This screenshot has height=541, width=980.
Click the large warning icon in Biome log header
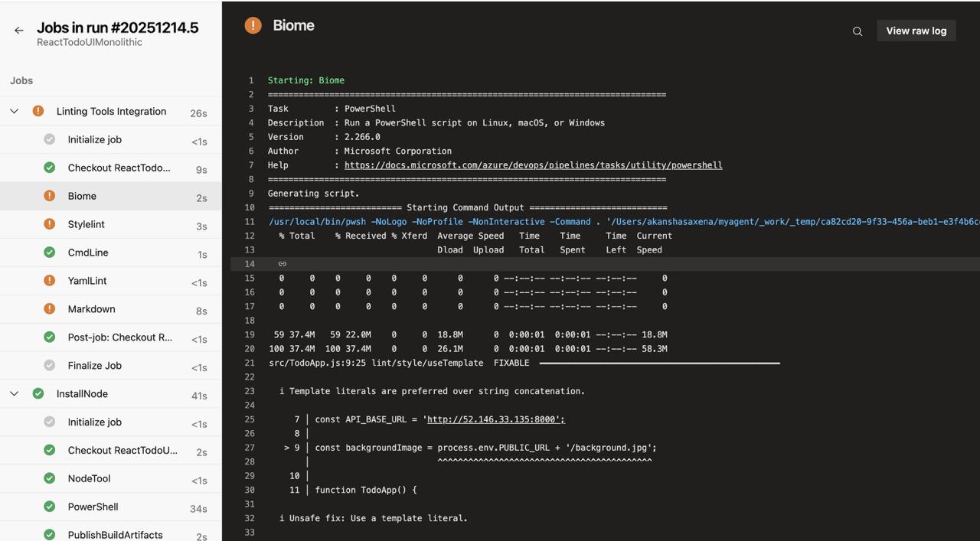[x=253, y=25]
